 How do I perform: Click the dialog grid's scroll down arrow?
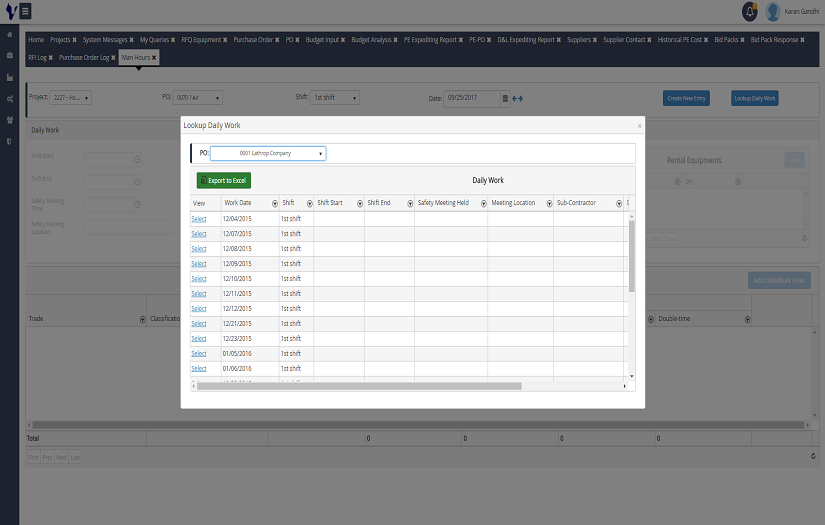click(x=631, y=377)
